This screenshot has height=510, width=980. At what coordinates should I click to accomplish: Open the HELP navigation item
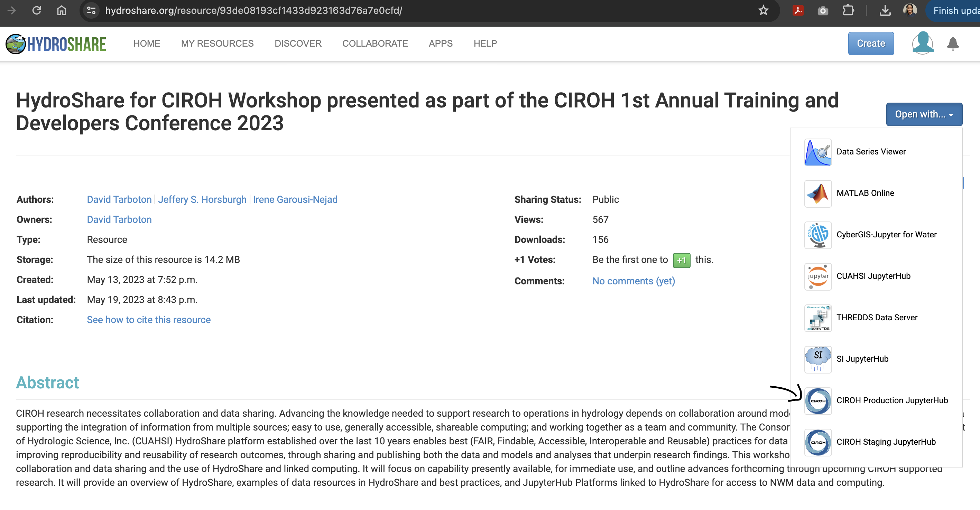(485, 44)
